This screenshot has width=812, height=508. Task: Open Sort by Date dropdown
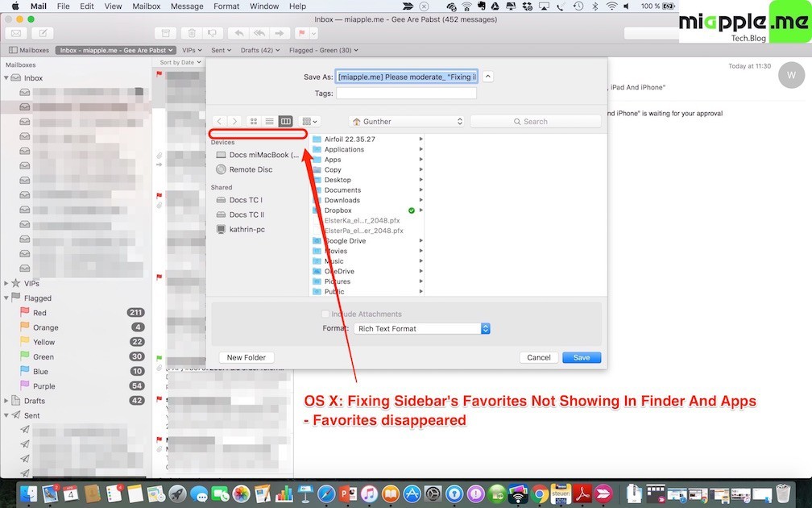(x=180, y=62)
